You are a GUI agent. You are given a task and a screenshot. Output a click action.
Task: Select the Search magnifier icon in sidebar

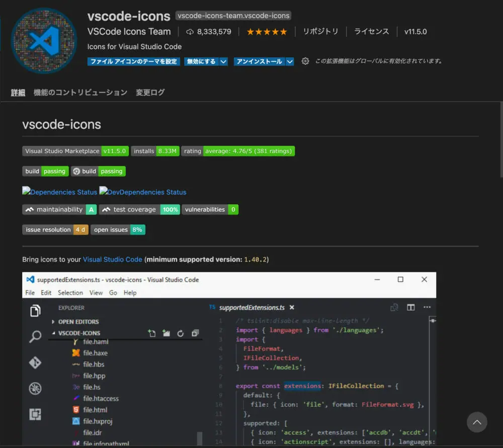tap(35, 336)
